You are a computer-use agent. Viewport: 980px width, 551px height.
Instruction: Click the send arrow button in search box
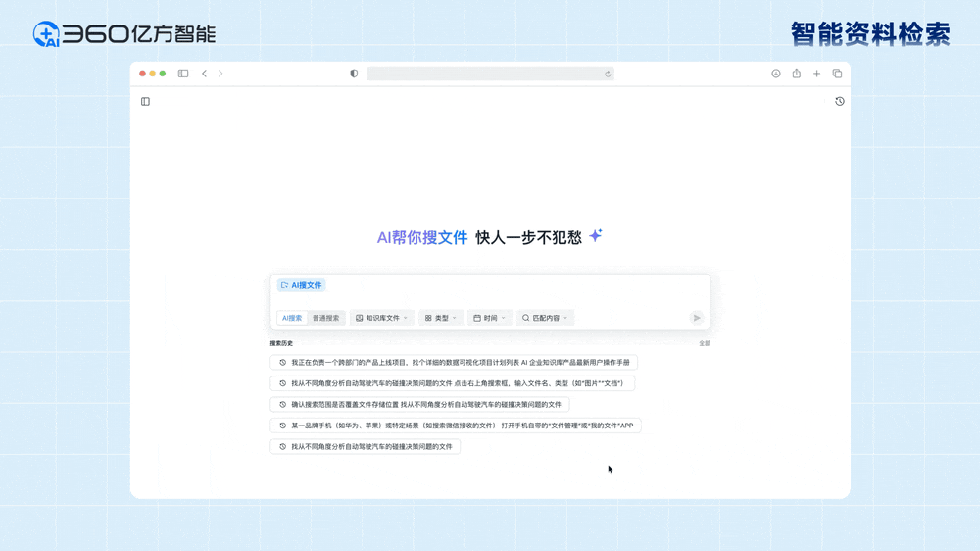pyautogui.click(x=696, y=318)
